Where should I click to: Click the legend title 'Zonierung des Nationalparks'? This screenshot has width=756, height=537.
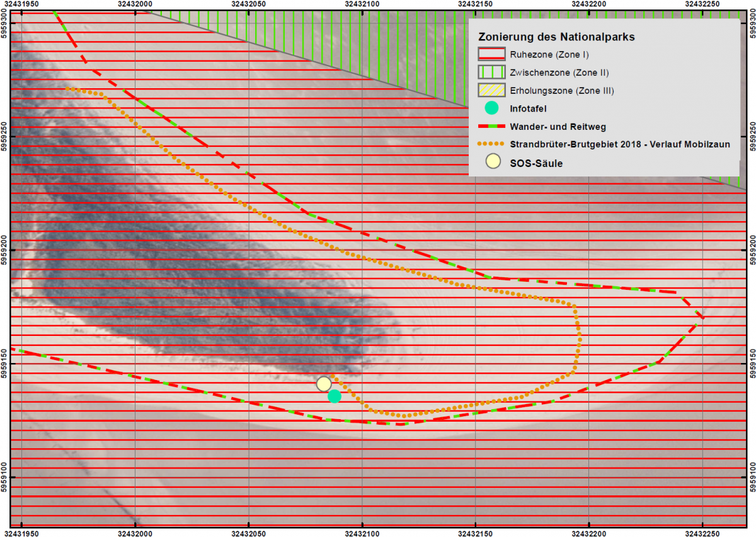(x=556, y=37)
